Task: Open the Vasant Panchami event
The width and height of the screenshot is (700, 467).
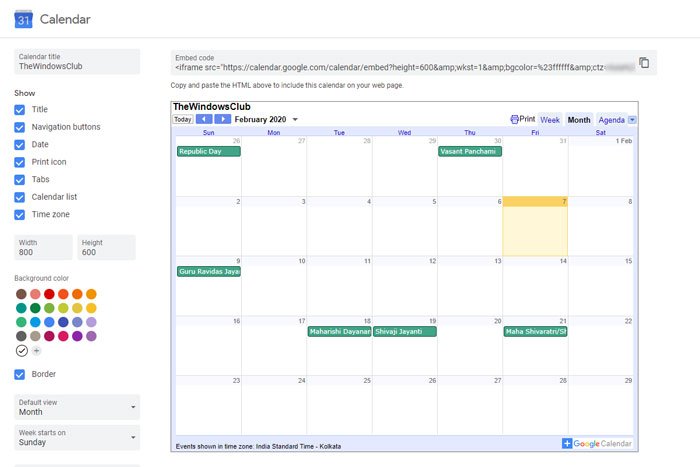Action: [x=470, y=151]
